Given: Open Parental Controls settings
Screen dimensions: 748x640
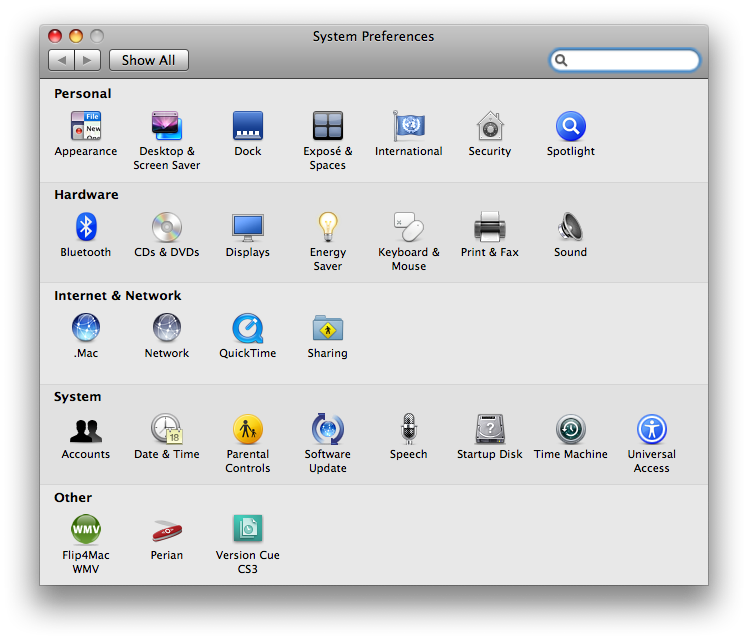Looking at the screenshot, I should coord(248,430).
